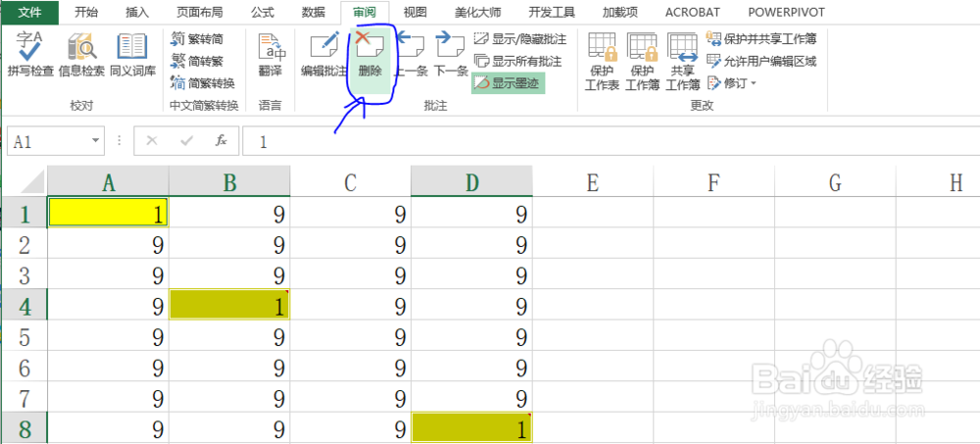This screenshot has width=980, height=444.
Task: Select highlighted cell D8 with comment
Action: [472, 427]
